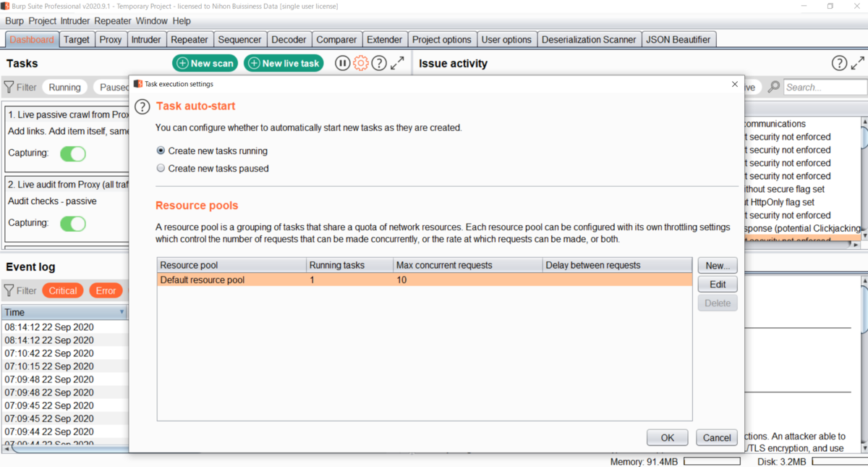868x467 pixels.
Task: Click the Event log filter funnel icon
Action: pyautogui.click(x=9, y=290)
